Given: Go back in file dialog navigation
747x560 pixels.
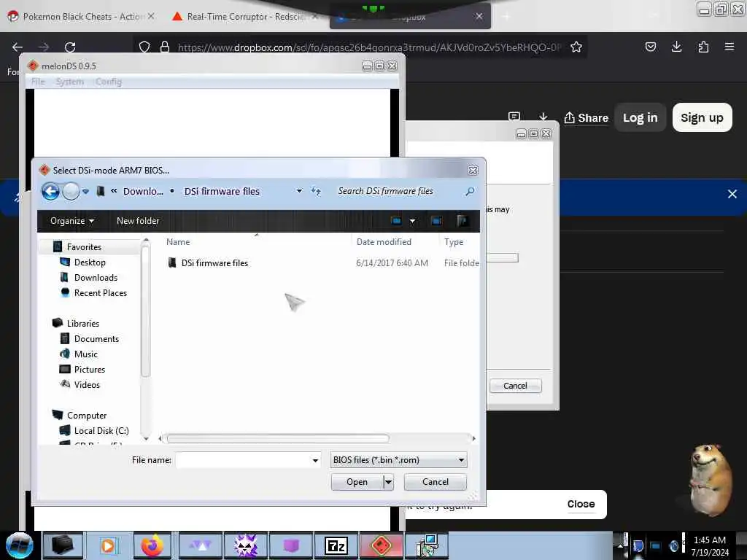Looking at the screenshot, I should 50,192.
